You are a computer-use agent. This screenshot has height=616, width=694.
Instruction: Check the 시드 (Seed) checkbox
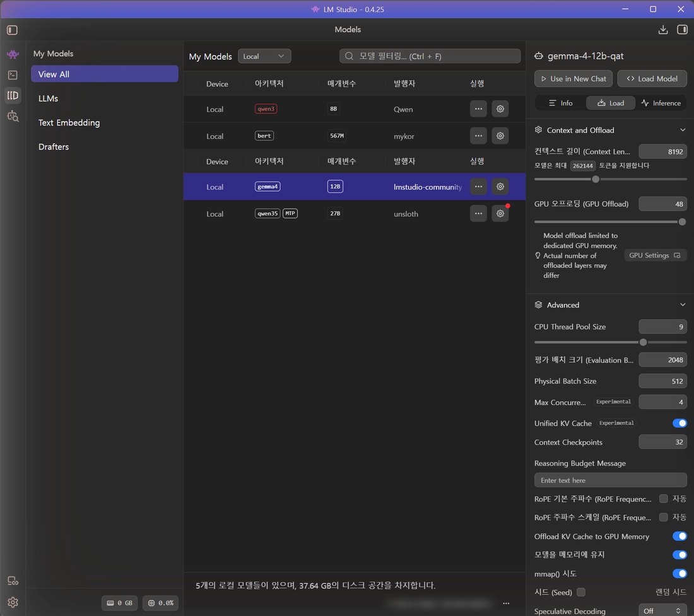point(581,592)
